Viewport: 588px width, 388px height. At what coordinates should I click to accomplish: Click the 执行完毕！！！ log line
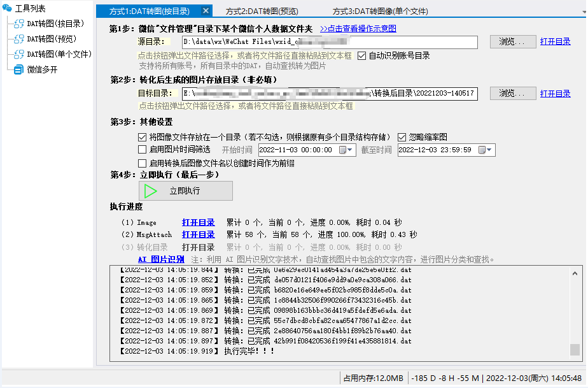click(197, 351)
